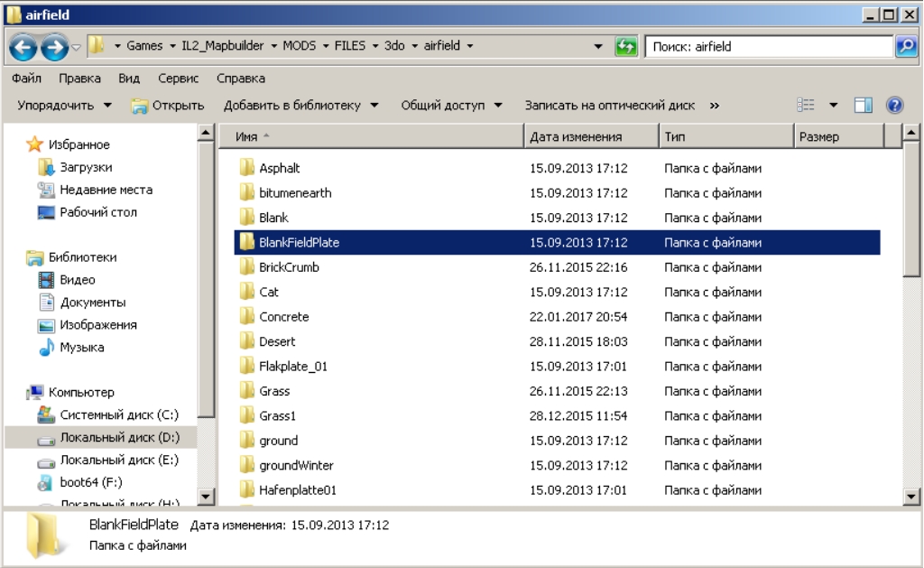Click the Games breadcrumb segment
Viewport: 924px width, 568px height.
[144, 46]
